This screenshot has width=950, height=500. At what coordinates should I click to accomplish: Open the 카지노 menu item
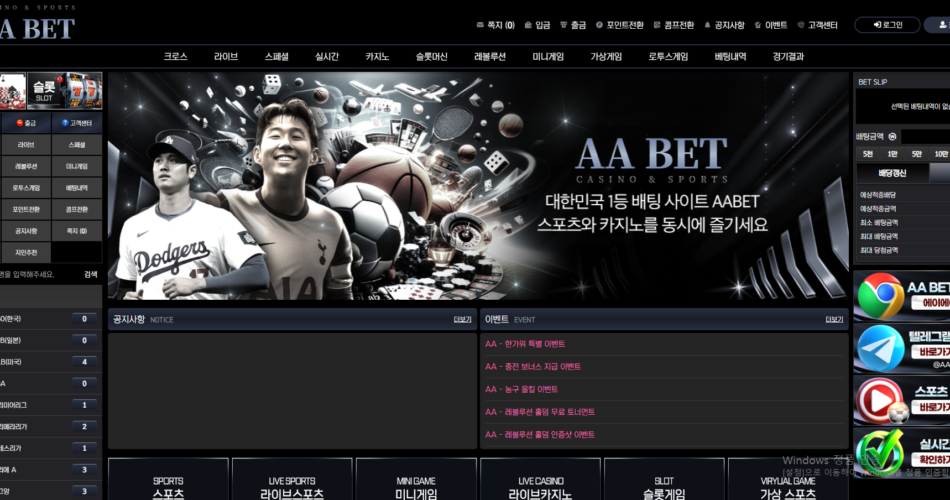coord(377,56)
